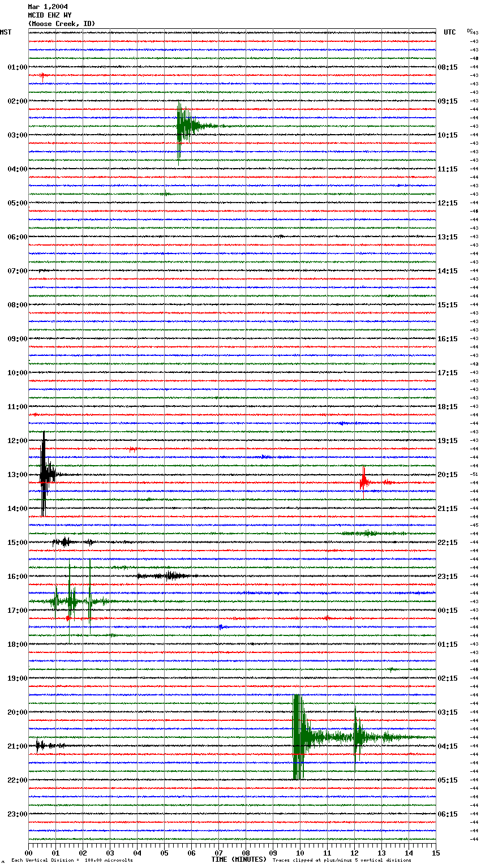Select the '14:00' MST time label
The image size is (481, 868).
18,509
